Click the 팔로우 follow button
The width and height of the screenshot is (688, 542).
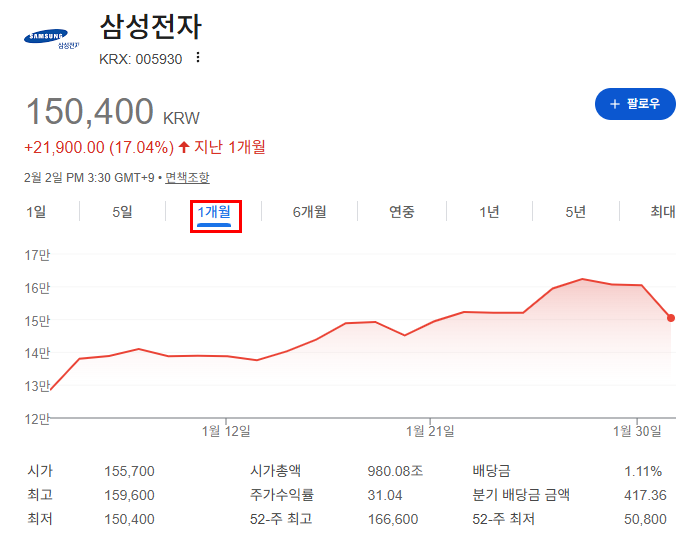tap(635, 104)
